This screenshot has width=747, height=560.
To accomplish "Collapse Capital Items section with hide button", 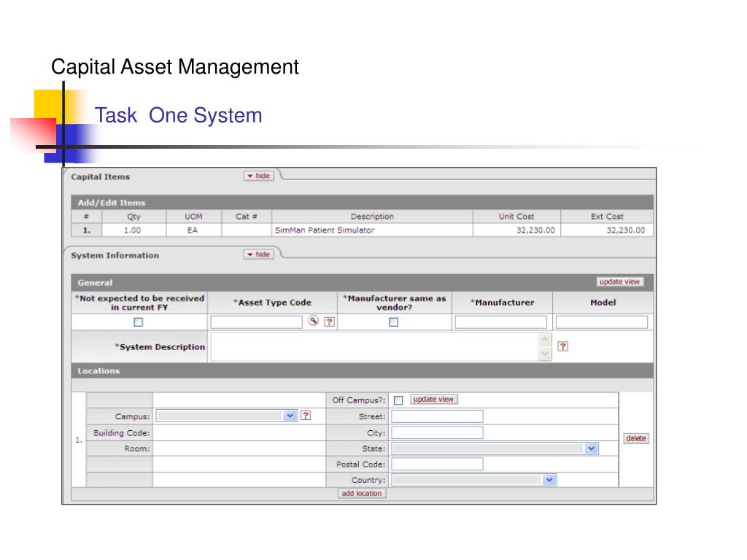I will tap(259, 176).
